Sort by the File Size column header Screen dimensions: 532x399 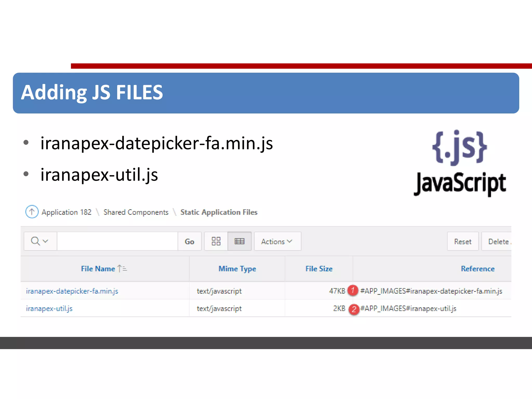point(319,269)
